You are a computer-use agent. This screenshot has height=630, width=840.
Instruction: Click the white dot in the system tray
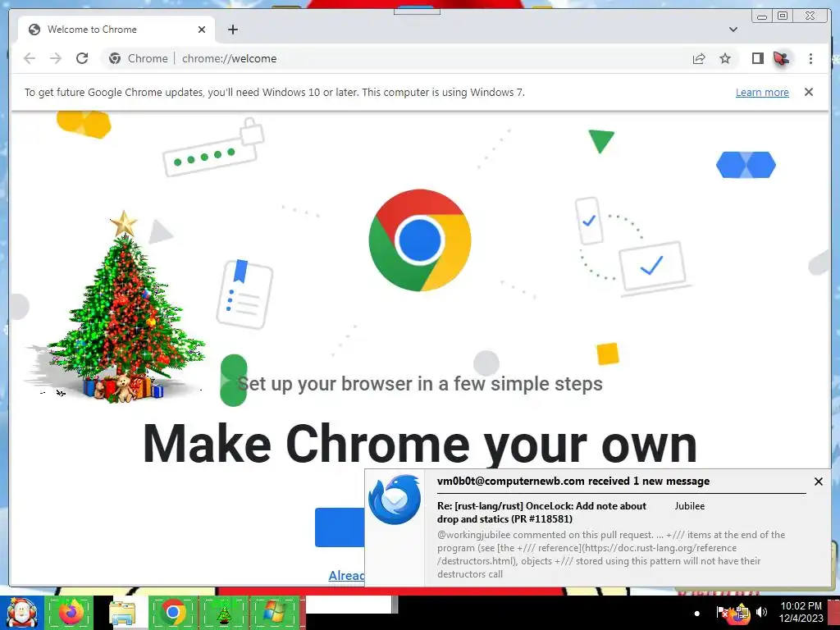click(696, 614)
